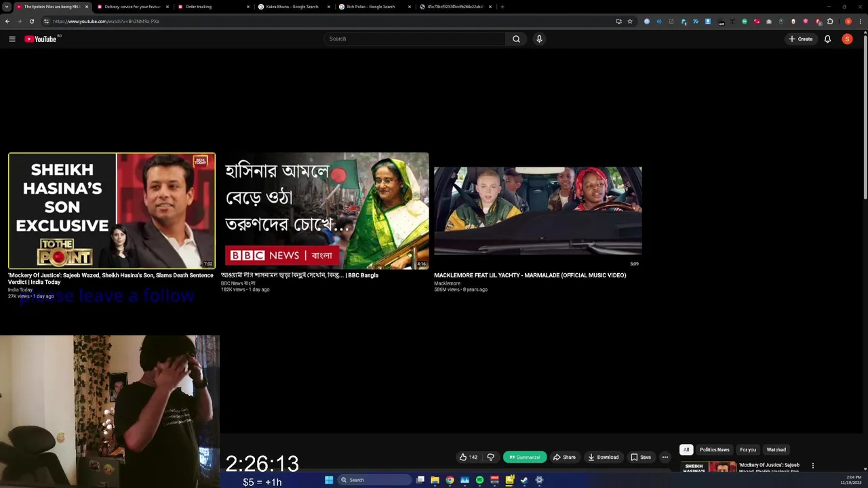868x488 pixels.
Task: Select the Politics News filter chip
Action: 715,450
